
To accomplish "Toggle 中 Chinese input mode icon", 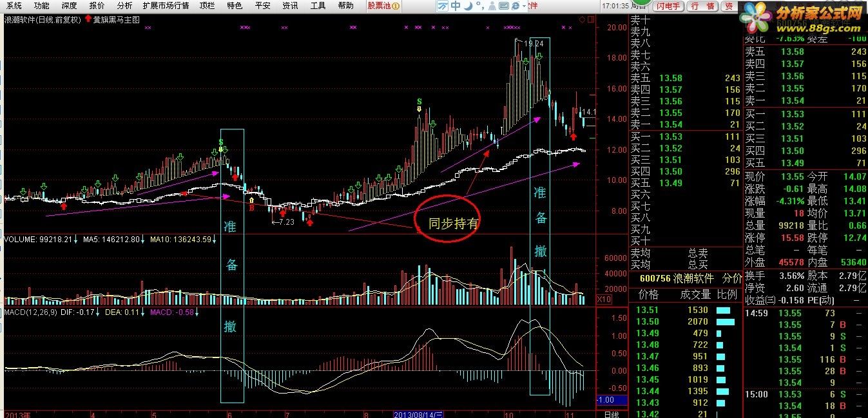I will click(x=455, y=6).
